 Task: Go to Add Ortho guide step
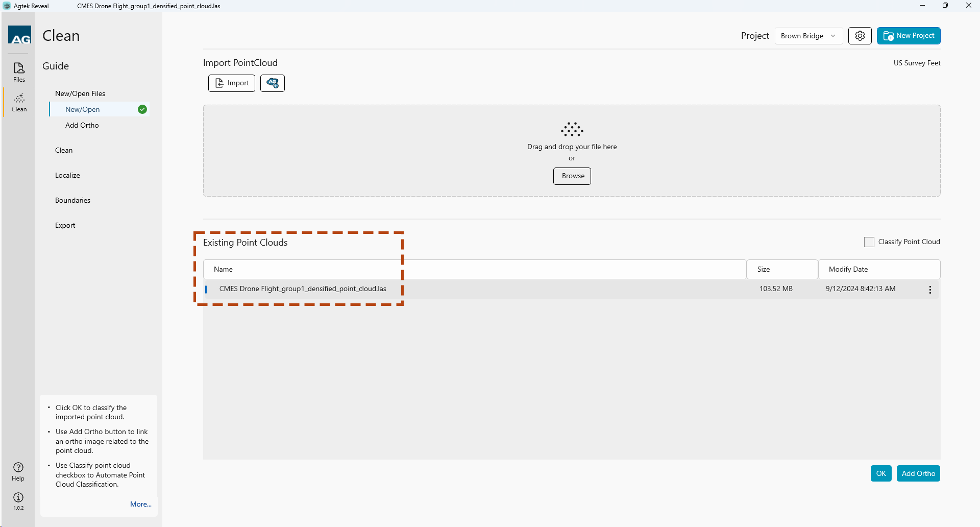[x=82, y=125]
